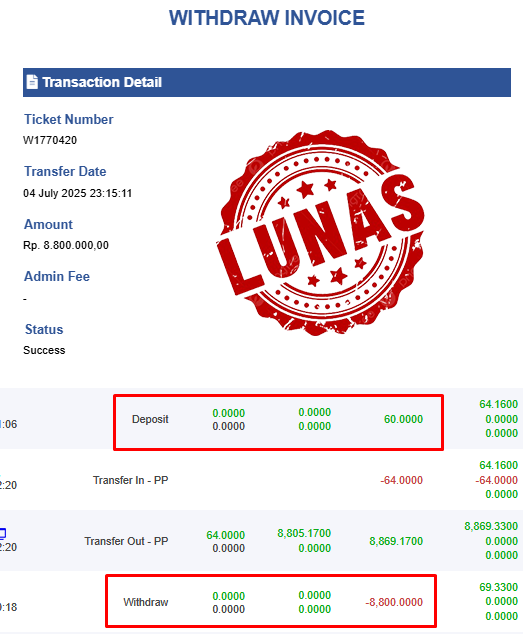
Task: Click the Withdraw row label
Action: click(x=146, y=602)
